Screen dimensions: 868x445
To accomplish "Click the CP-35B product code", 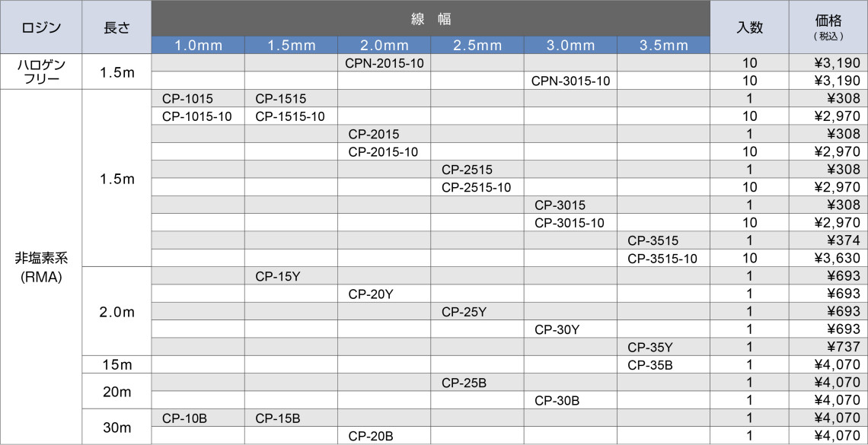I will pos(650,365).
